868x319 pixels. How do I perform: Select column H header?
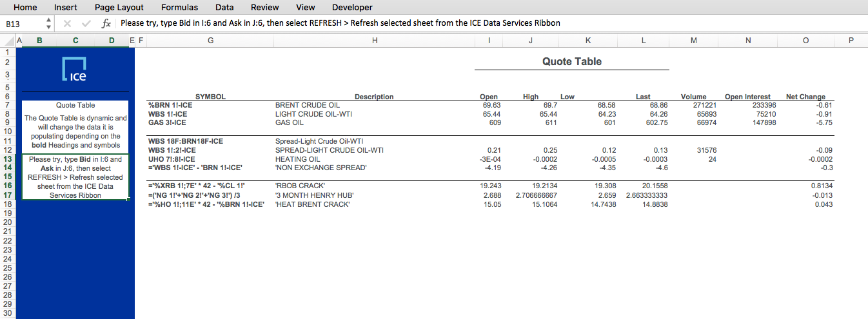coord(375,41)
